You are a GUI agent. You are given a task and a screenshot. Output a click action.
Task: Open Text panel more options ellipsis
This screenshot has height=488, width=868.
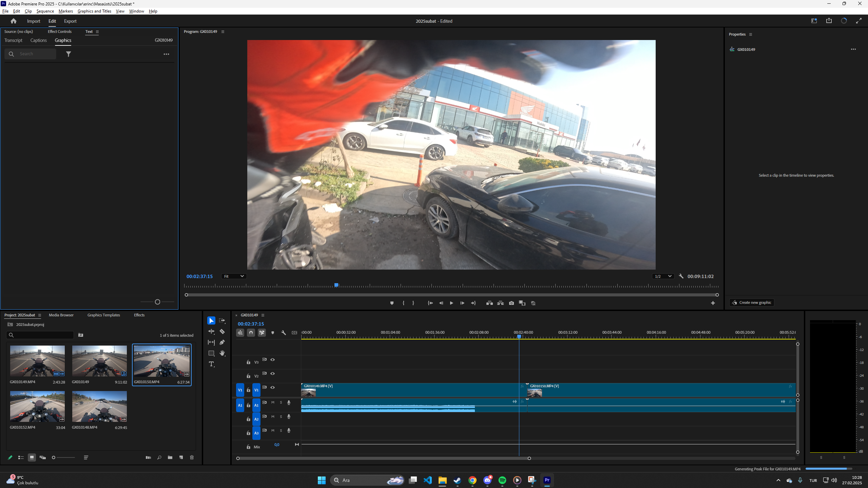(x=166, y=54)
